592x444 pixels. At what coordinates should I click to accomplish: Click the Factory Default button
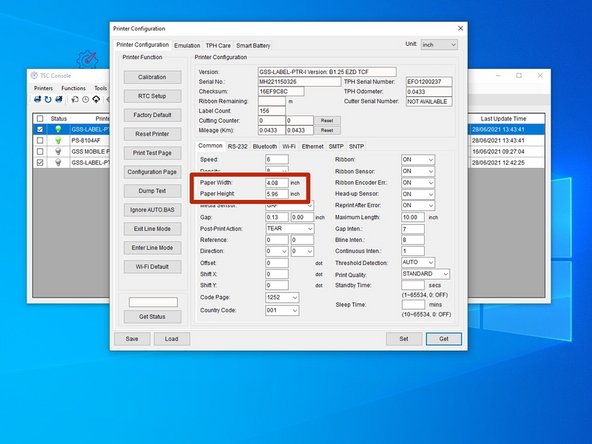pyautogui.click(x=152, y=115)
